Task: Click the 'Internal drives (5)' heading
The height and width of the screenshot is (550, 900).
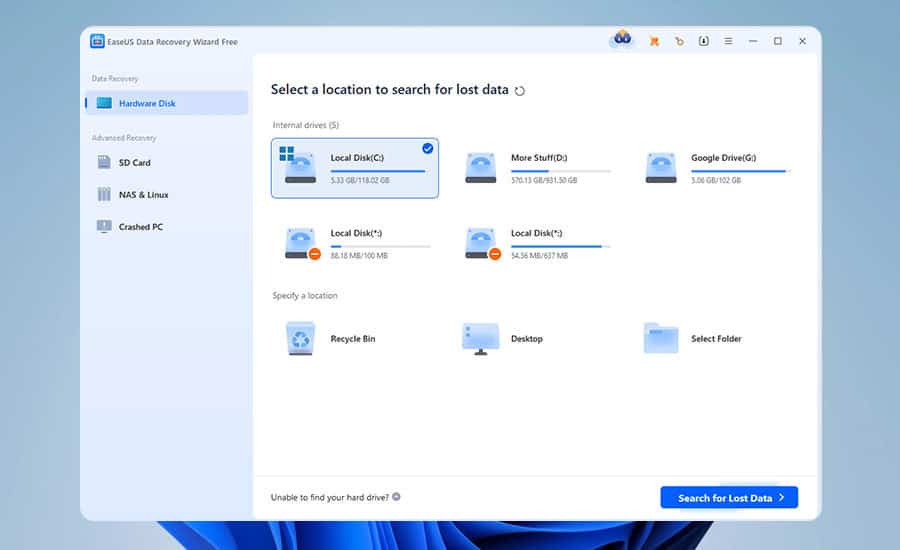Action: [305, 125]
